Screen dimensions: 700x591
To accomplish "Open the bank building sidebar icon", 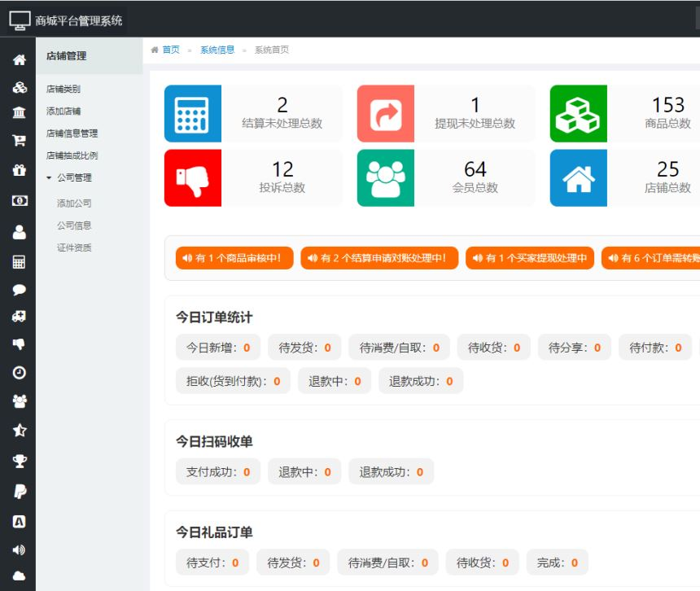I will pyautogui.click(x=19, y=112).
